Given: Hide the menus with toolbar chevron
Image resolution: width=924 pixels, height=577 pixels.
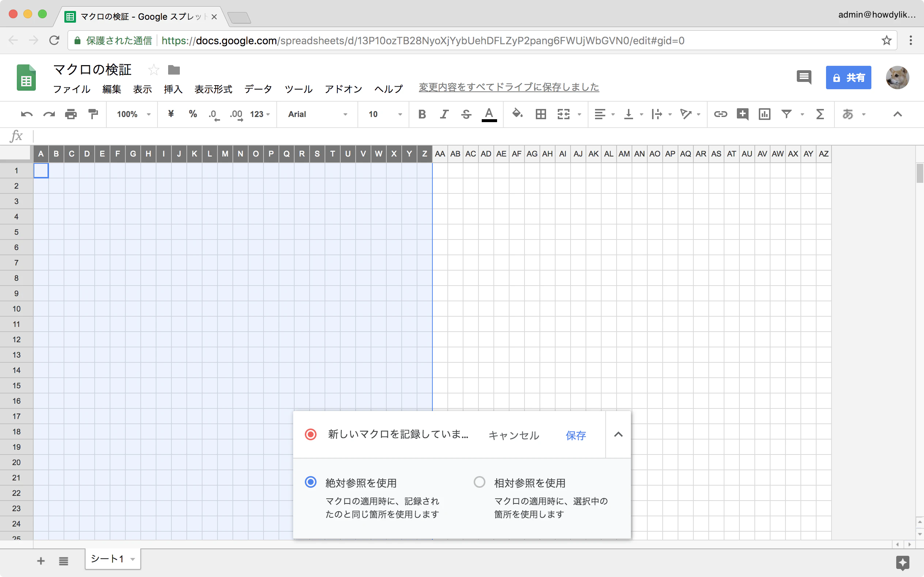Looking at the screenshot, I should 898,114.
